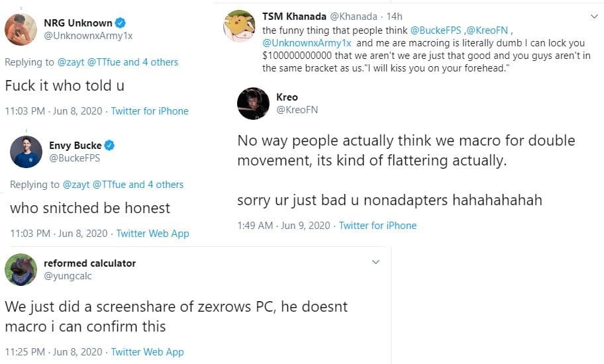The width and height of the screenshot is (604, 364).
Task: Open the reformed calculator tweet options chevron
Action: [x=376, y=263]
